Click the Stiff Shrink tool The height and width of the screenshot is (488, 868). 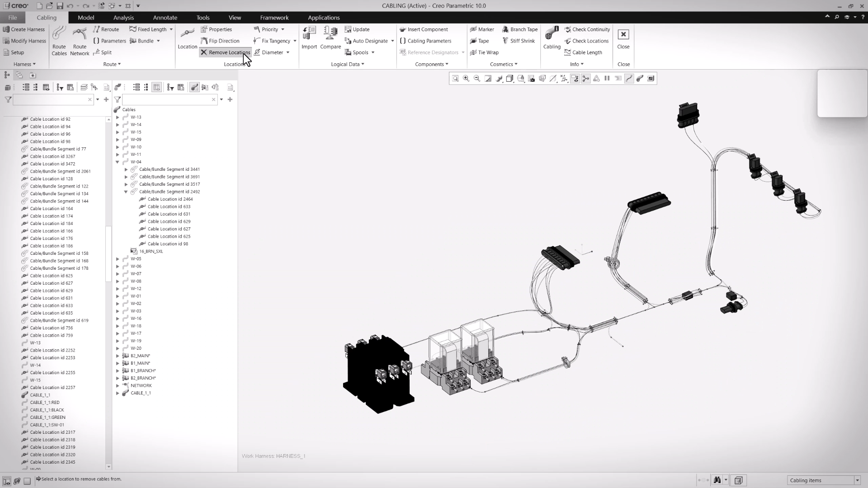(519, 41)
